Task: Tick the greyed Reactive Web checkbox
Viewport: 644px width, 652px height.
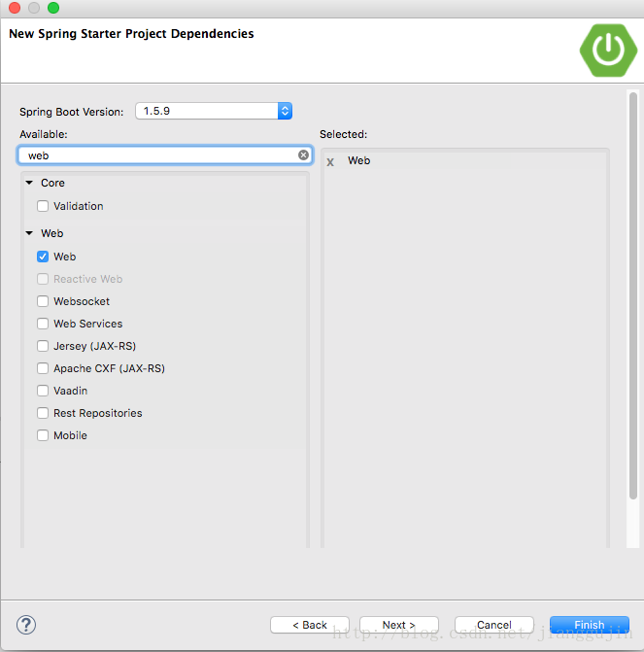Action: click(x=43, y=279)
